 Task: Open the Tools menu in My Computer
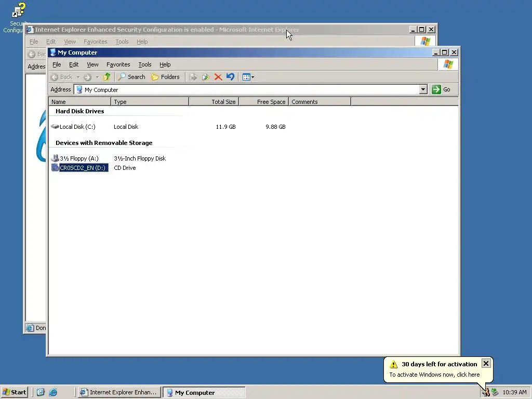point(144,64)
